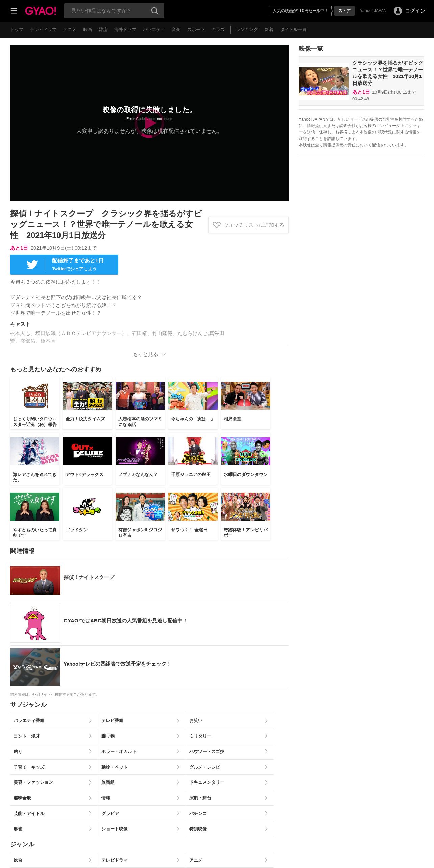Open お笑い subgenre chevron
The width and height of the screenshot is (434, 868).
tap(266, 721)
